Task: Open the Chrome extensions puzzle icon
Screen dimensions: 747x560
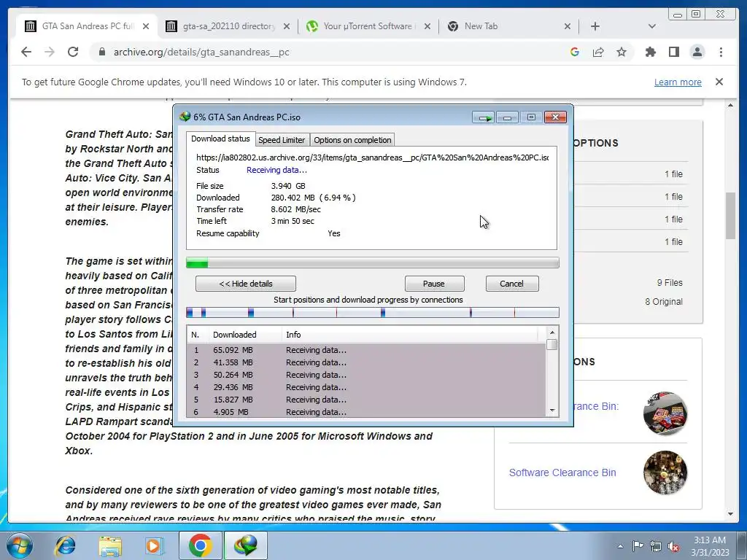Action: (x=650, y=52)
